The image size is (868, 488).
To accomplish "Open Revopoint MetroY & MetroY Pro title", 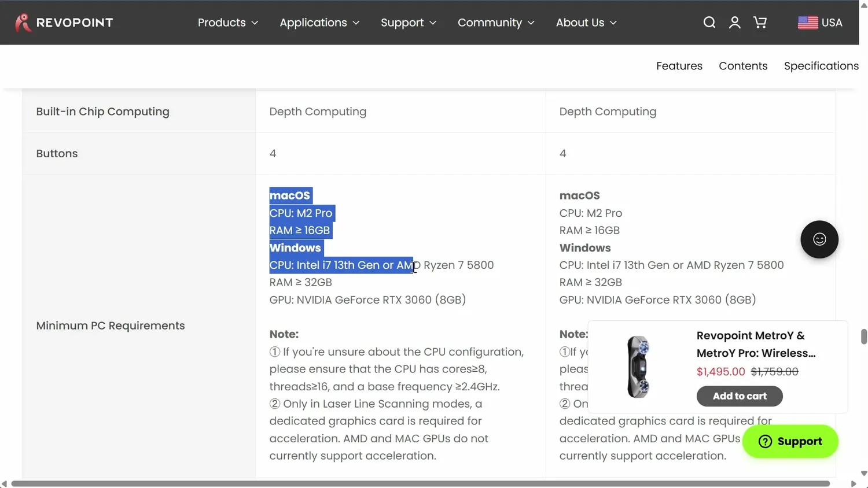I will [756, 344].
